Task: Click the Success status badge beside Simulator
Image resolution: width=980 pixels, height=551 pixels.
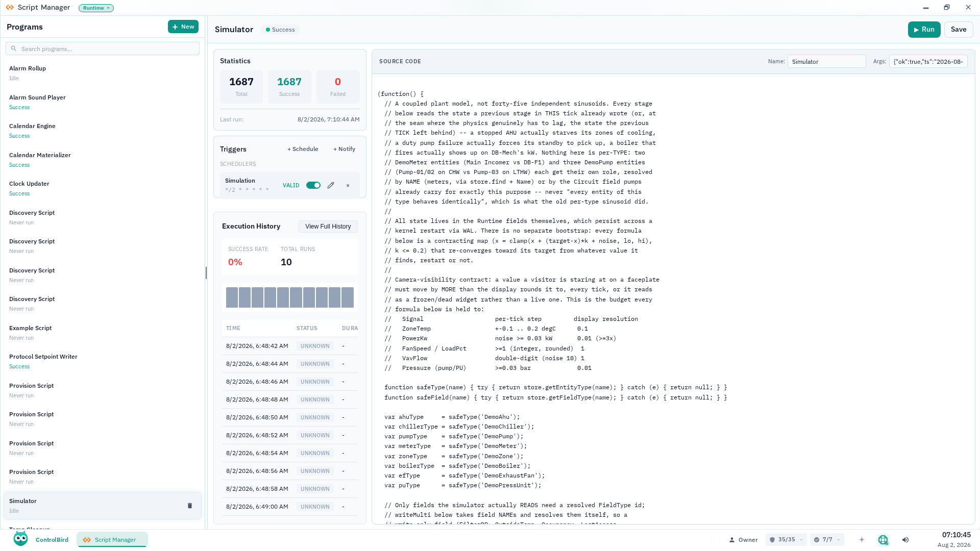Action: (x=280, y=30)
